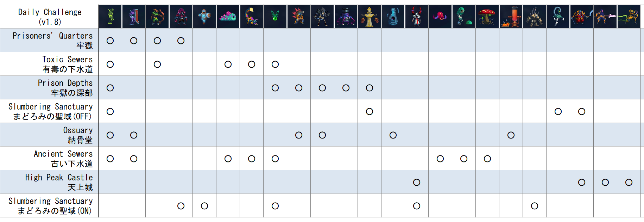Click the yellow robed bell figure icon
The image size is (644, 222).
[x=370, y=17]
